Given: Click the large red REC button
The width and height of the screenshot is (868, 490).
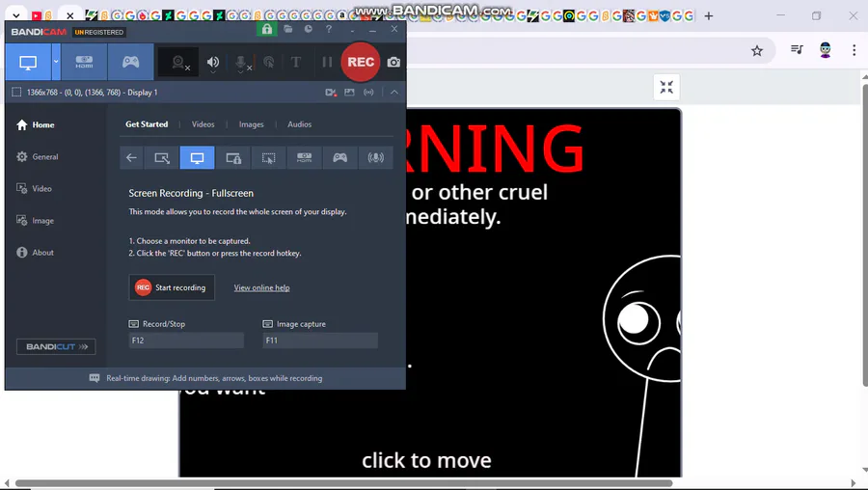Looking at the screenshot, I should [361, 62].
